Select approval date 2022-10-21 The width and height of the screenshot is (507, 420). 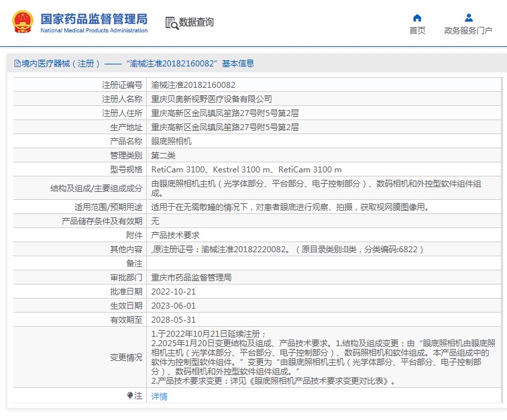(x=173, y=292)
